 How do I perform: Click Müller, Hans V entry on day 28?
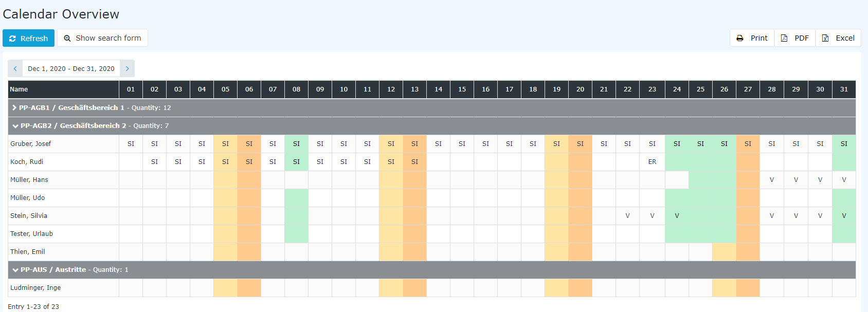click(x=772, y=180)
